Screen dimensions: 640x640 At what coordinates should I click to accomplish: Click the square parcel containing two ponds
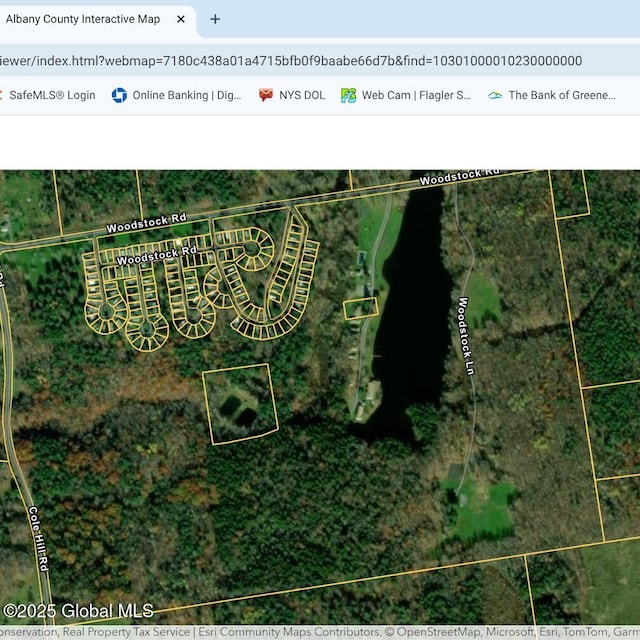241,404
